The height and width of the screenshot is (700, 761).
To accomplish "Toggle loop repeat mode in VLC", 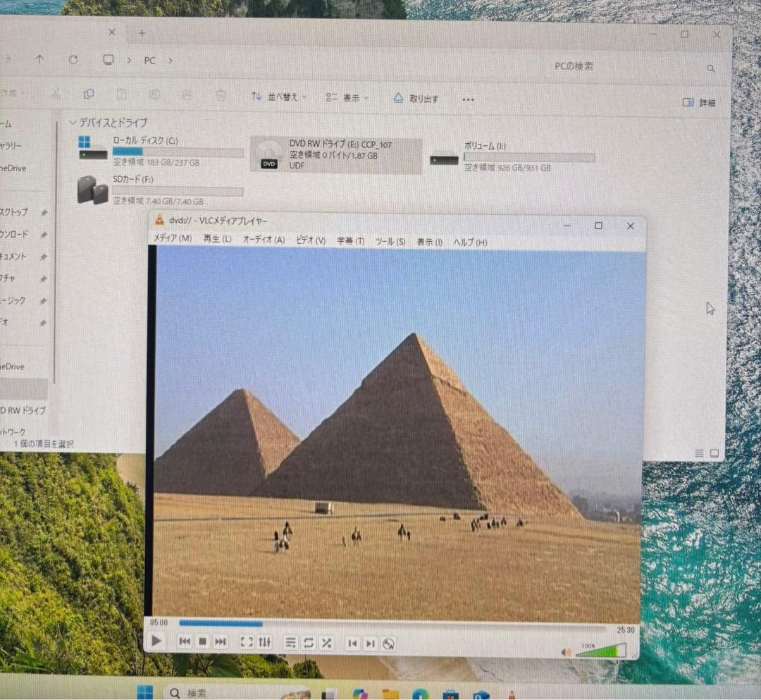I will (x=309, y=642).
